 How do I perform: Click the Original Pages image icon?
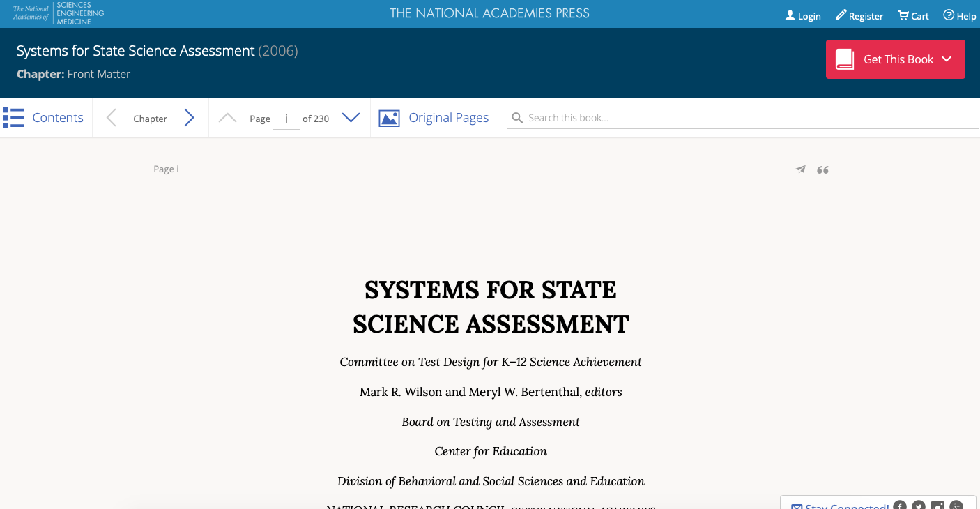[389, 118]
